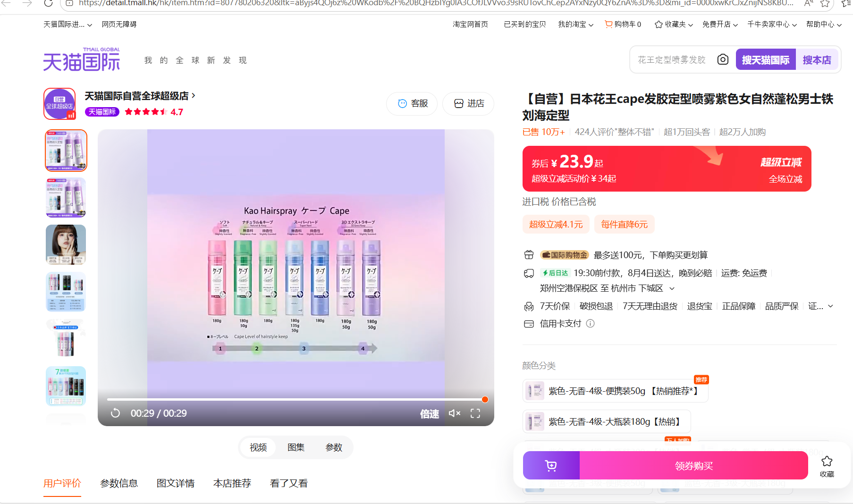Click the 每件直降6元 discount tag
Image resolution: width=853 pixels, height=504 pixels.
(x=624, y=224)
